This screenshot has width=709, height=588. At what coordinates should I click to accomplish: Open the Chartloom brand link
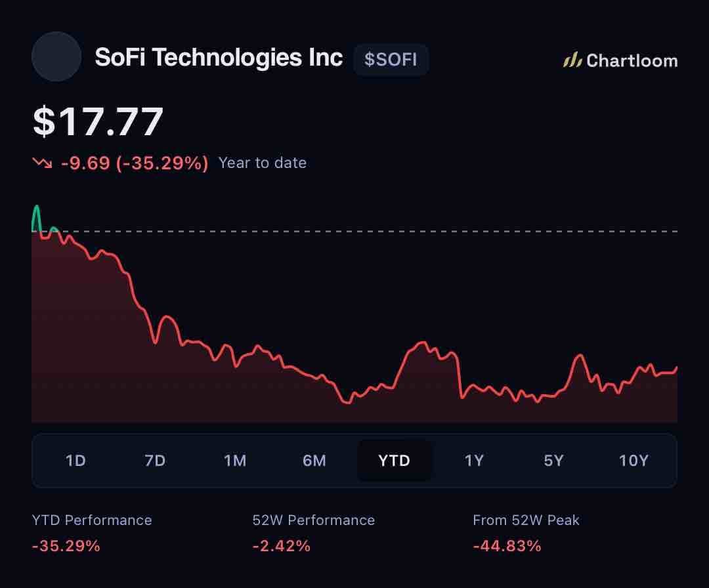[620, 60]
